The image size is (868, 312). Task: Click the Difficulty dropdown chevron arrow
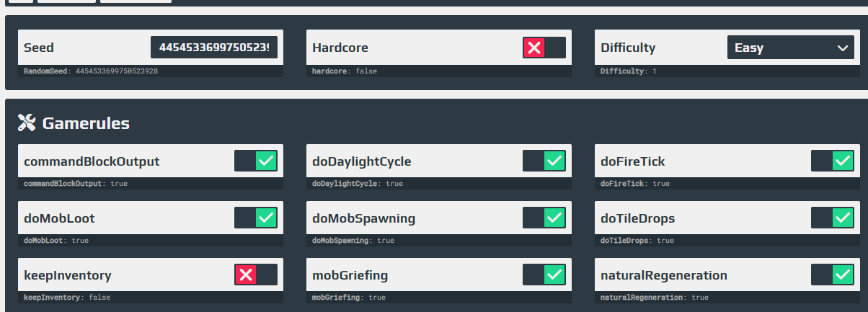click(x=843, y=48)
